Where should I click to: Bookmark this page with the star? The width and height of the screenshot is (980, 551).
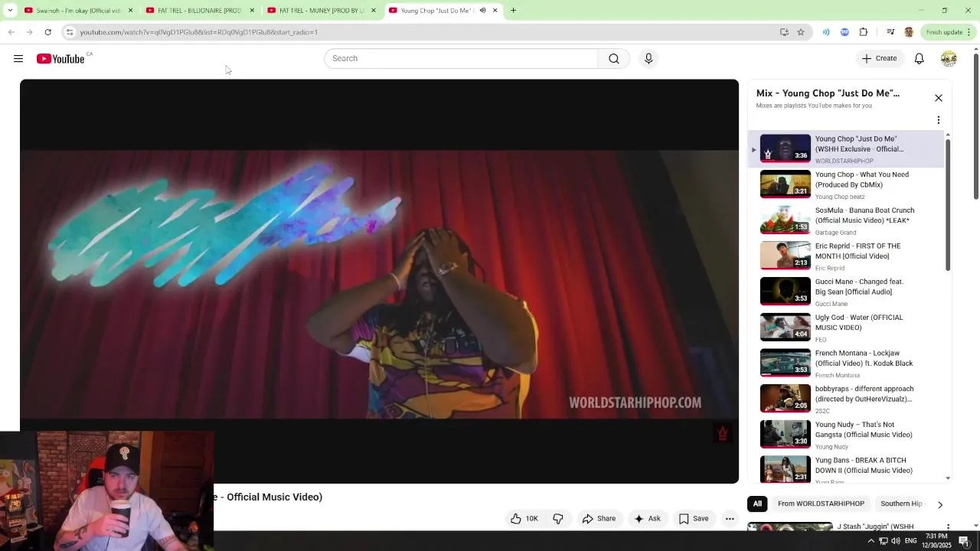point(801,32)
